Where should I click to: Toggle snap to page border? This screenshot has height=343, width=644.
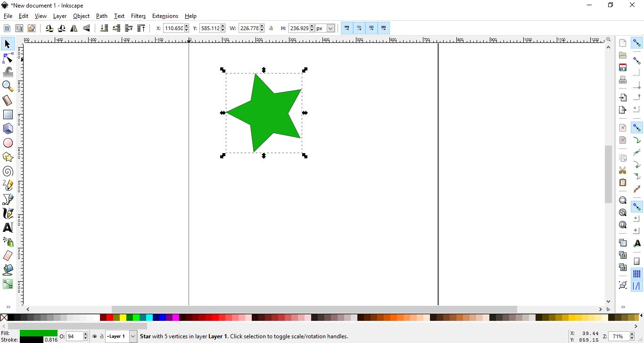click(x=637, y=261)
